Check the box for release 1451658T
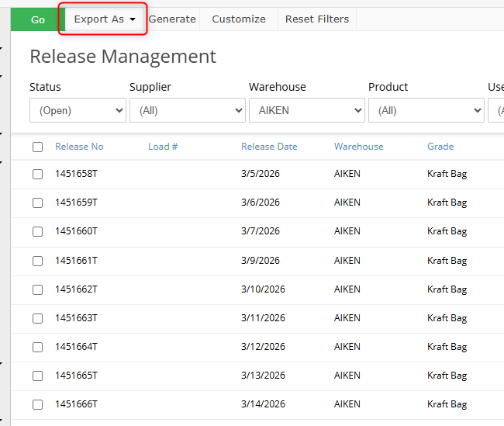This screenshot has width=504, height=426. pyautogui.click(x=37, y=174)
